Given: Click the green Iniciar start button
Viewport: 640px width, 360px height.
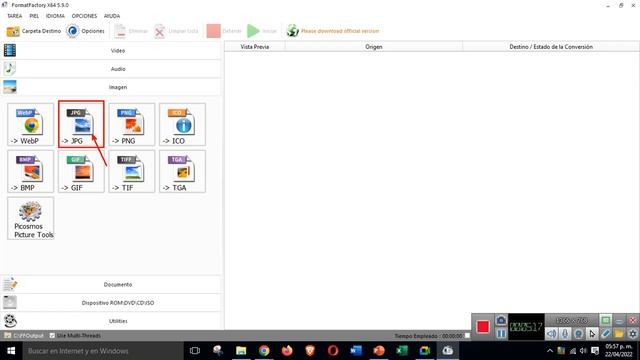Looking at the screenshot, I should pyautogui.click(x=262, y=31).
